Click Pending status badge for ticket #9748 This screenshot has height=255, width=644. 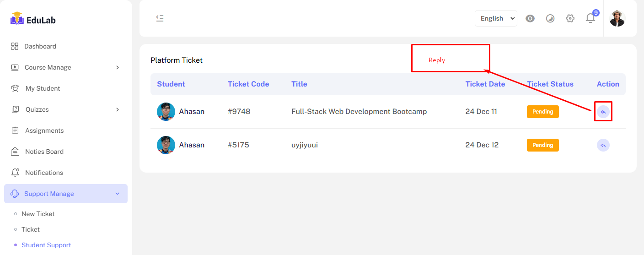(x=542, y=112)
